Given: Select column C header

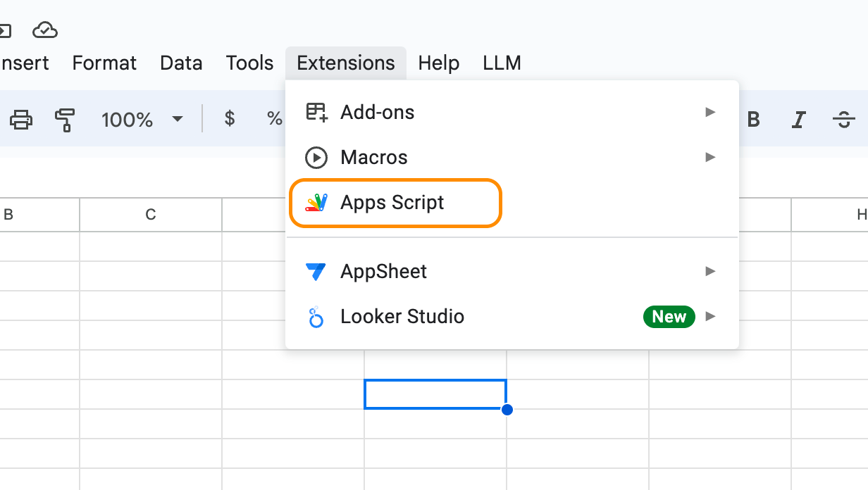Looking at the screenshot, I should pos(150,215).
